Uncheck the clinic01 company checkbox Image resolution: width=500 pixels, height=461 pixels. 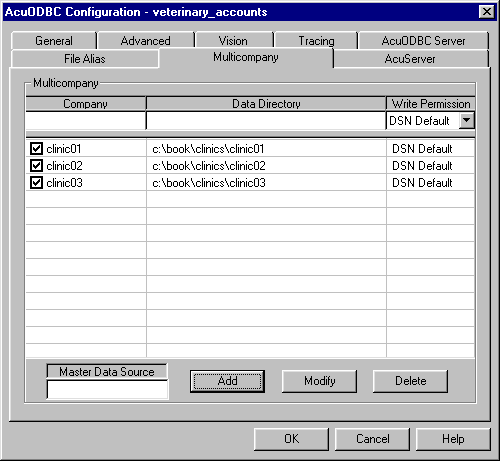coord(36,149)
